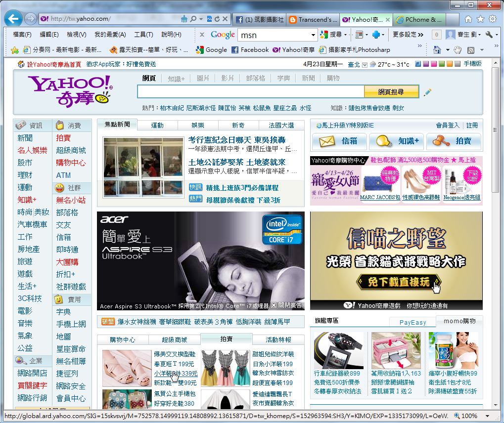Select the 超級商城 shopping tab
The width and height of the screenshot is (504, 423).
174,340
